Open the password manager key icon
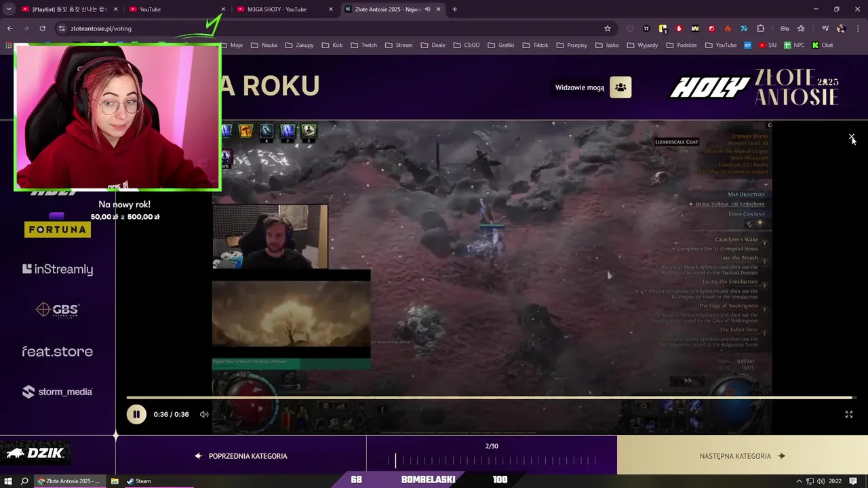The image size is (868, 488). tap(785, 28)
